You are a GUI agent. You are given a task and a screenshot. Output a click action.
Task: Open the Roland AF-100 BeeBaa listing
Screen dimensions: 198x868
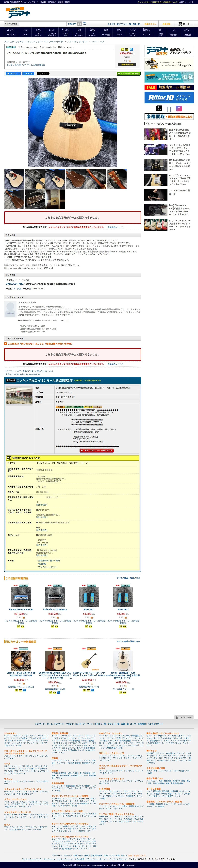[x=55, y=609]
